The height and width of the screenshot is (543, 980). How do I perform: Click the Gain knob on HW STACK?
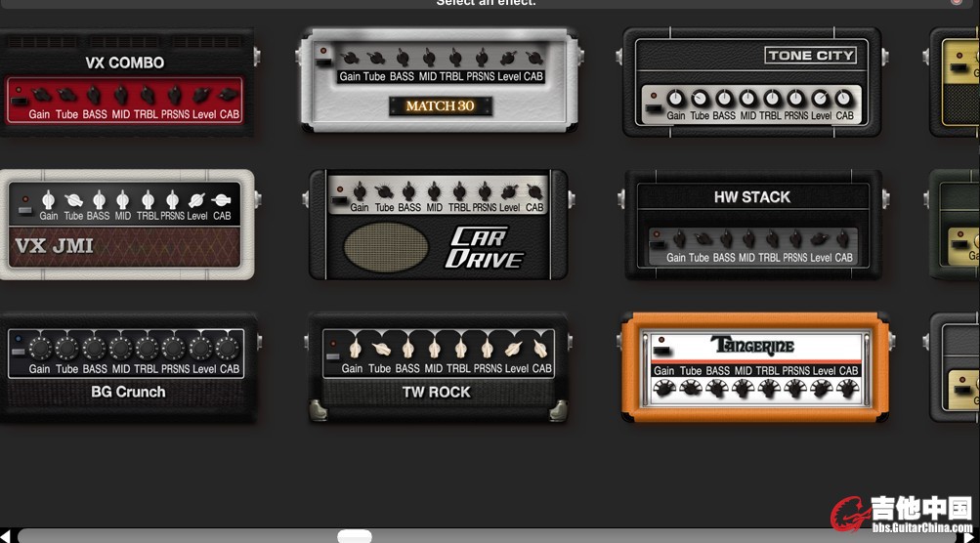[679, 238]
